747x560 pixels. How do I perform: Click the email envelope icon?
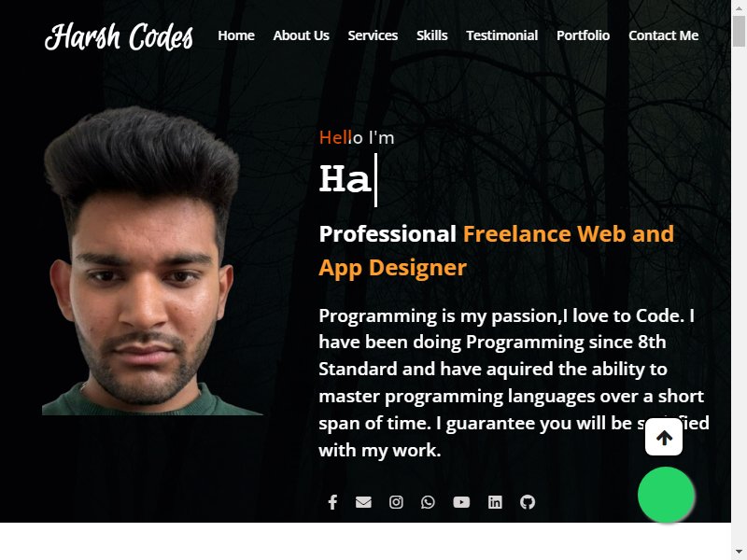[x=363, y=502]
